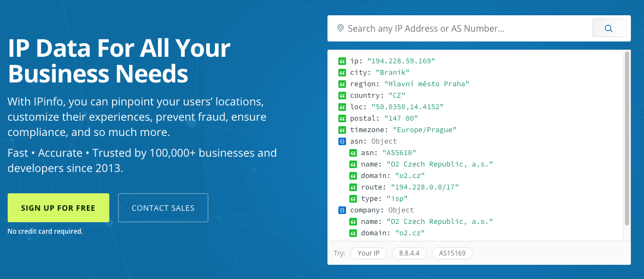644x279 pixels.
Task: Select the postal value "147 00"
Action: tap(401, 118)
